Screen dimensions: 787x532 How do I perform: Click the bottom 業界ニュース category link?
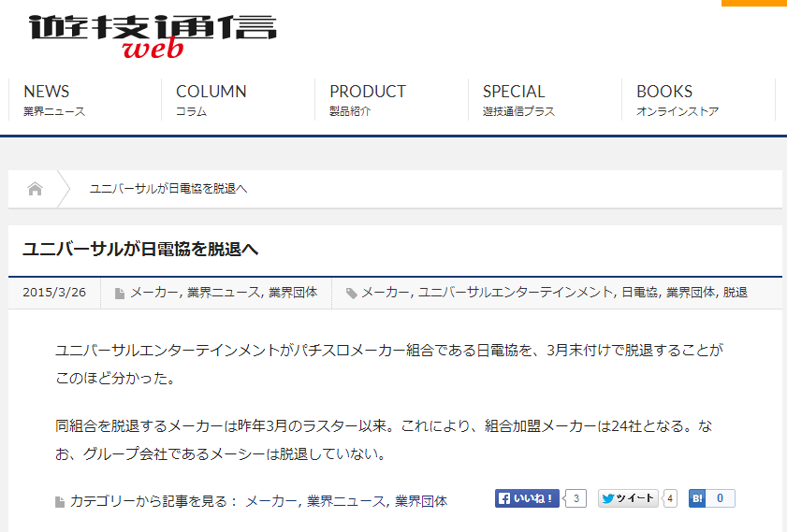346,501
